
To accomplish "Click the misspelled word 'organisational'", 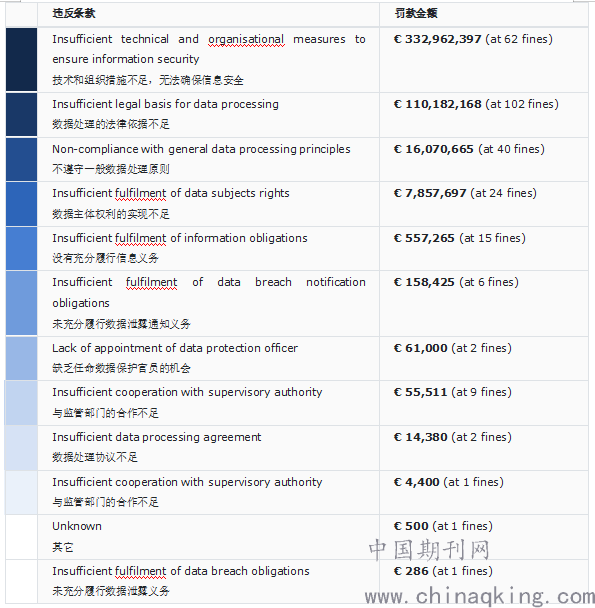I will pos(246,40).
